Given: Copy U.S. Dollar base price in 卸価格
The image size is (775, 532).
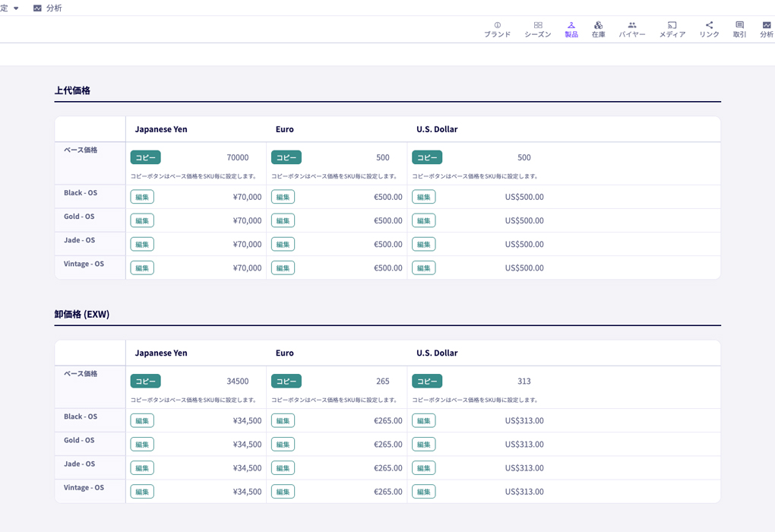Looking at the screenshot, I should tap(427, 381).
